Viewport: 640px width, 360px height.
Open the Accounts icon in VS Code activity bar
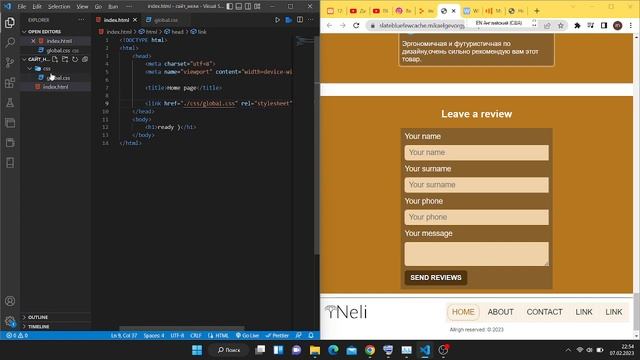10,301
